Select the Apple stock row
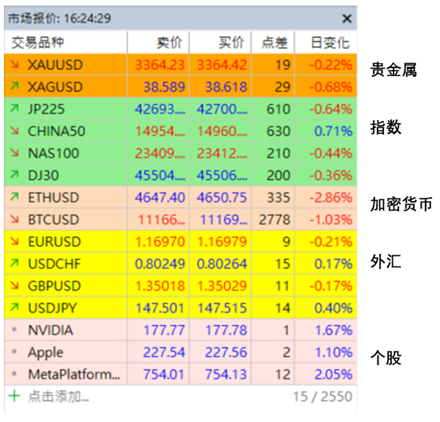This screenshot has width=440, height=422. 180,352
